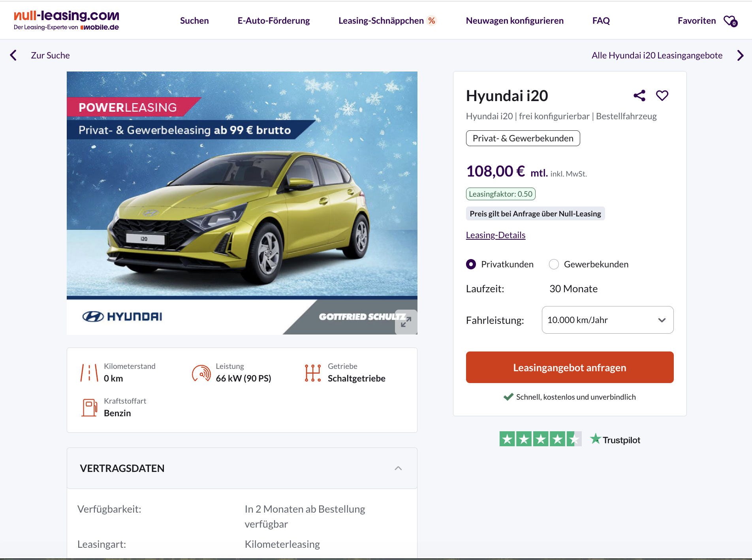This screenshot has width=752, height=560.
Task: Add Hyundai i20 to favorites with heart icon
Action: (x=662, y=96)
